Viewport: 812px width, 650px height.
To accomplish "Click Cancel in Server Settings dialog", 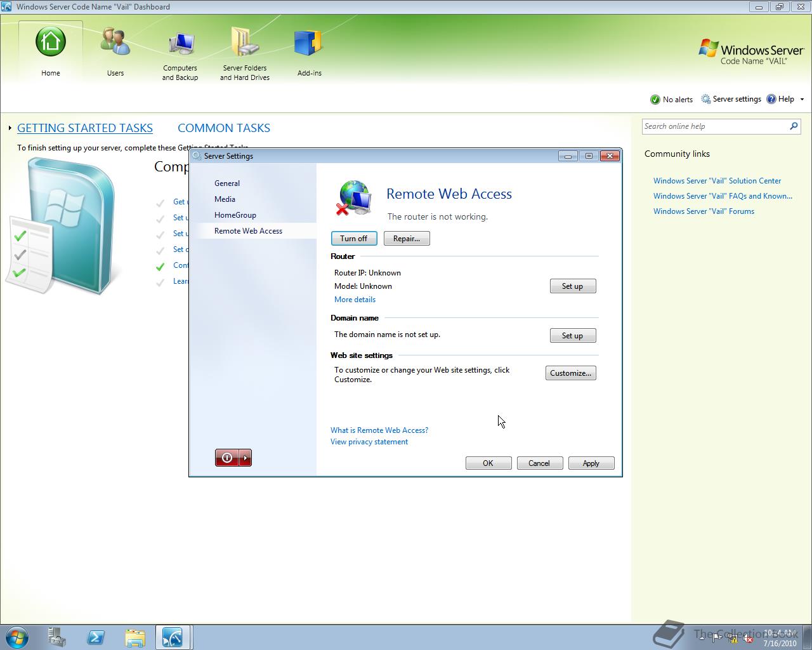I will 540,463.
